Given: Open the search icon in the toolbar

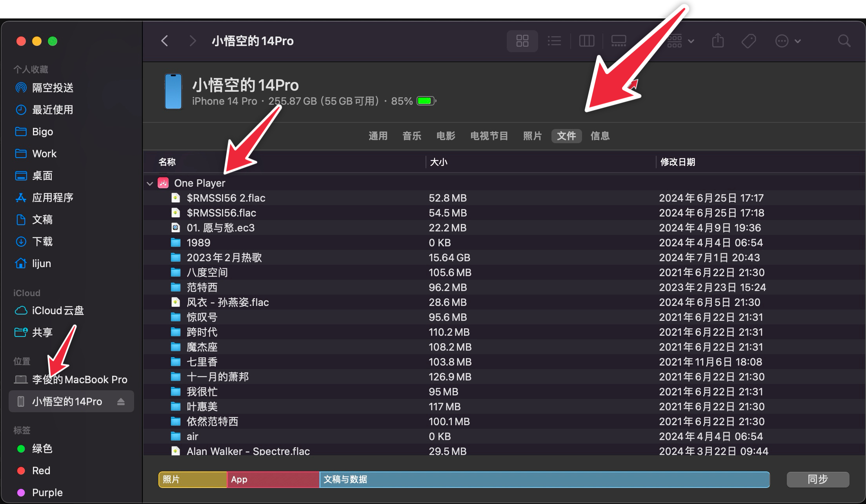Looking at the screenshot, I should (844, 41).
